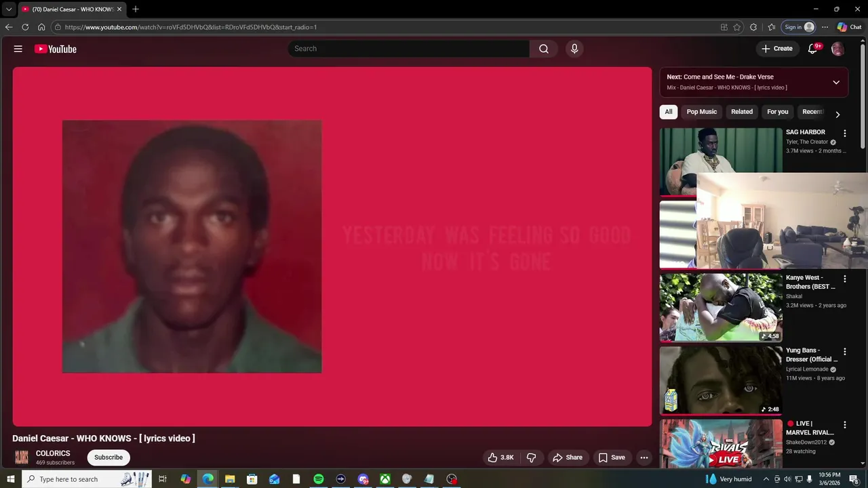Select the For you filter chip
The height and width of the screenshot is (488, 868).
[x=778, y=112]
